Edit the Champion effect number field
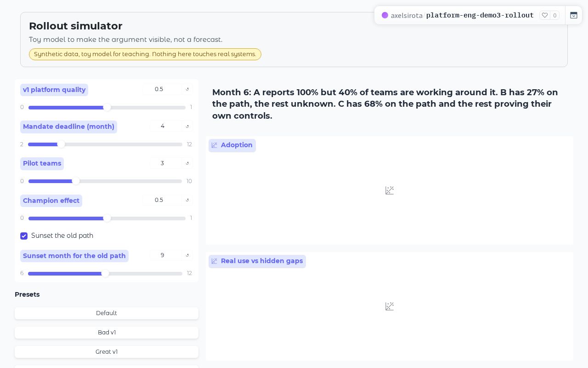This screenshot has width=588, height=368. tap(163, 200)
